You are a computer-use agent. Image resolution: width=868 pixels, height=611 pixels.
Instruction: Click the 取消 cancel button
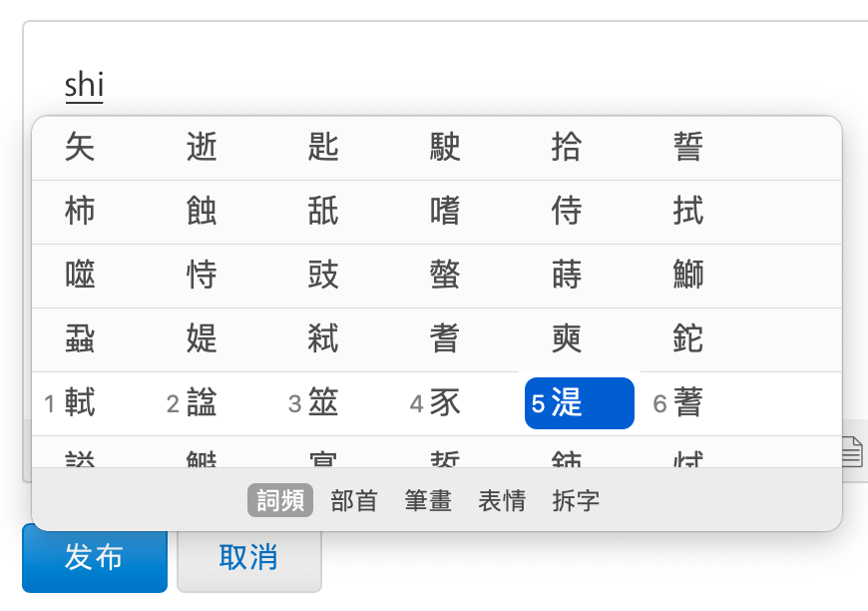click(x=248, y=558)
